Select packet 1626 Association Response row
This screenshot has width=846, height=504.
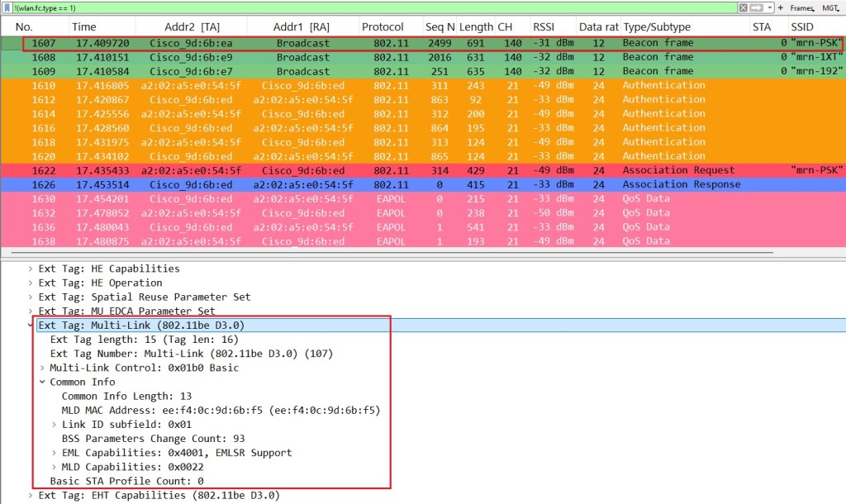[413, 184]
